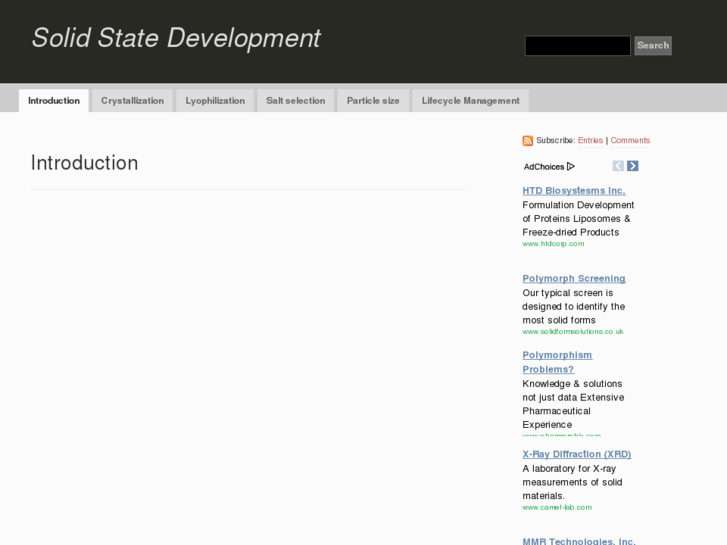Subscribe to the Comments feed
This screenshot has height=545, width=727.
click(630, 141)
